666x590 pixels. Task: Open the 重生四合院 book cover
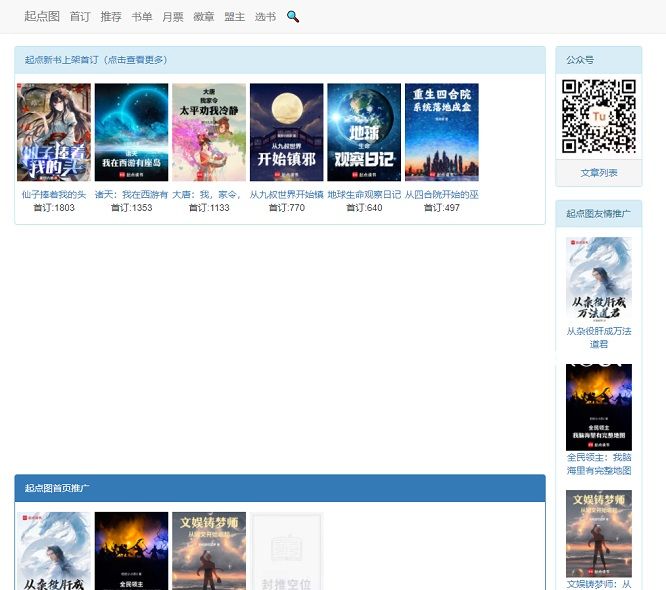tap(441, 132)
